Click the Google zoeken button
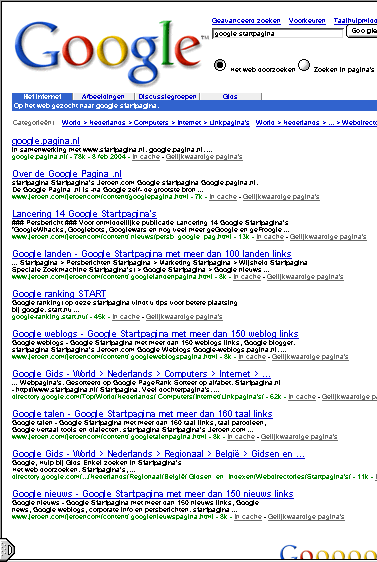 [x=362, y=31]
